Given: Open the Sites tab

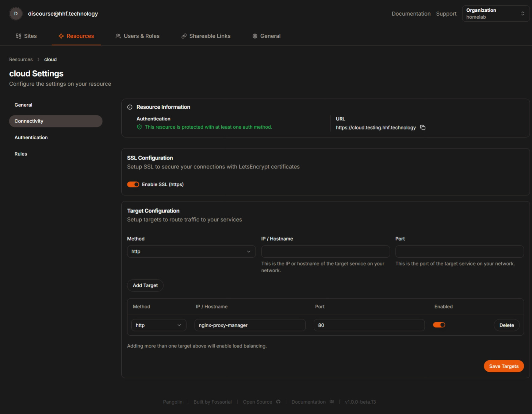Looking at the screenshot, I should [x=26, y=36].
